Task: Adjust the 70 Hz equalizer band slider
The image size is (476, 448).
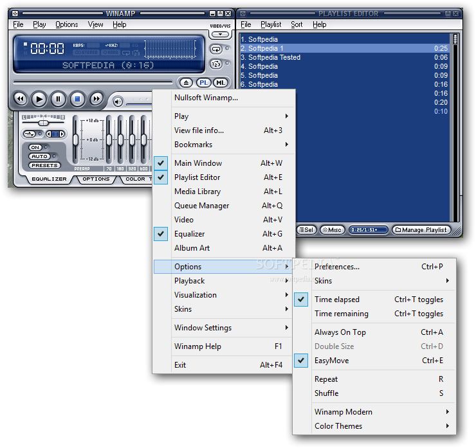Action: tap(109, 140)
